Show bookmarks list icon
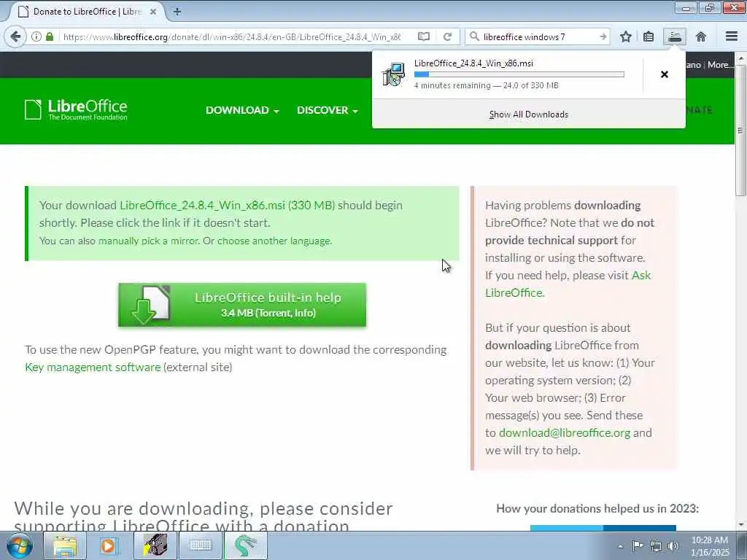Image resolution: width=747 pixels, height=560 pixels. coord(649,36)
